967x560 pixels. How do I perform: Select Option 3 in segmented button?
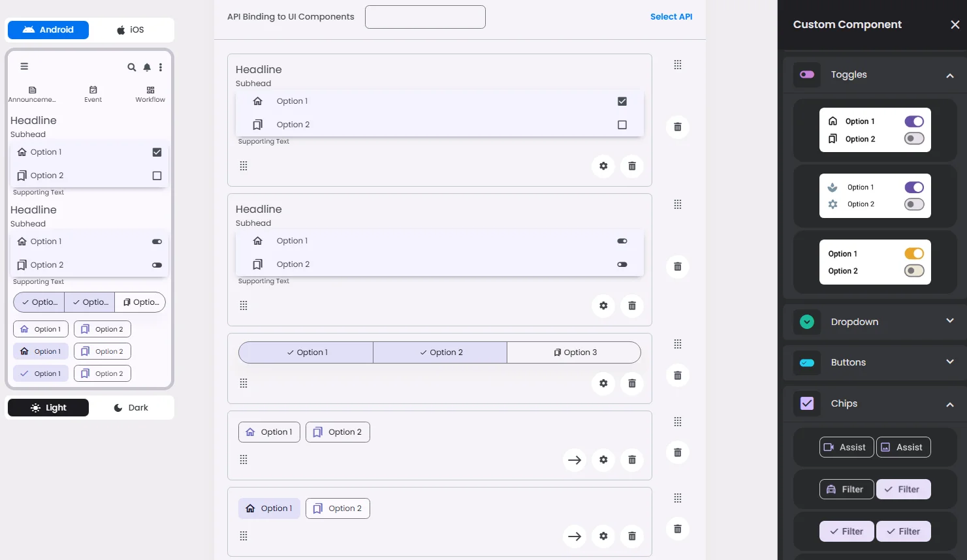click(x=575, y=352)
